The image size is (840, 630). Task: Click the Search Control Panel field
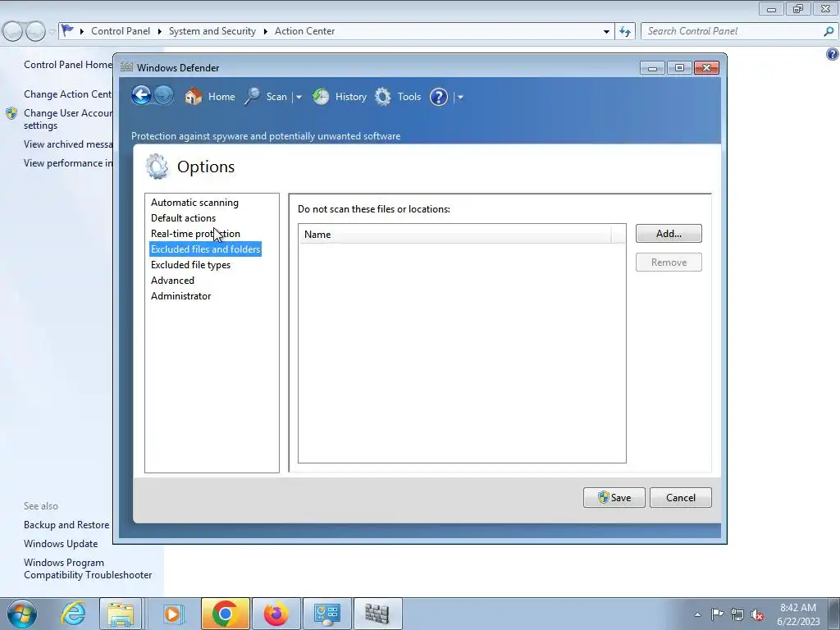pos(733,31)
